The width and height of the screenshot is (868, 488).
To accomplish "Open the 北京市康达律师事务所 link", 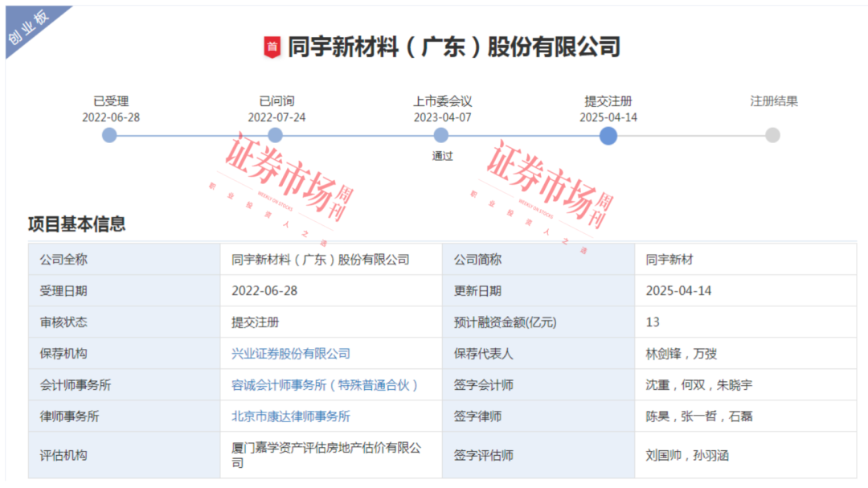I will point(291,416).
